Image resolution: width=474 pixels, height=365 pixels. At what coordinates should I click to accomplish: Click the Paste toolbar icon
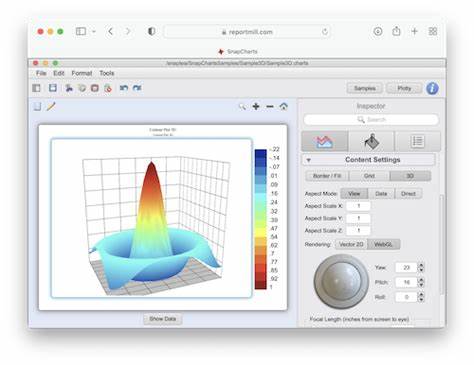(95, 88)
